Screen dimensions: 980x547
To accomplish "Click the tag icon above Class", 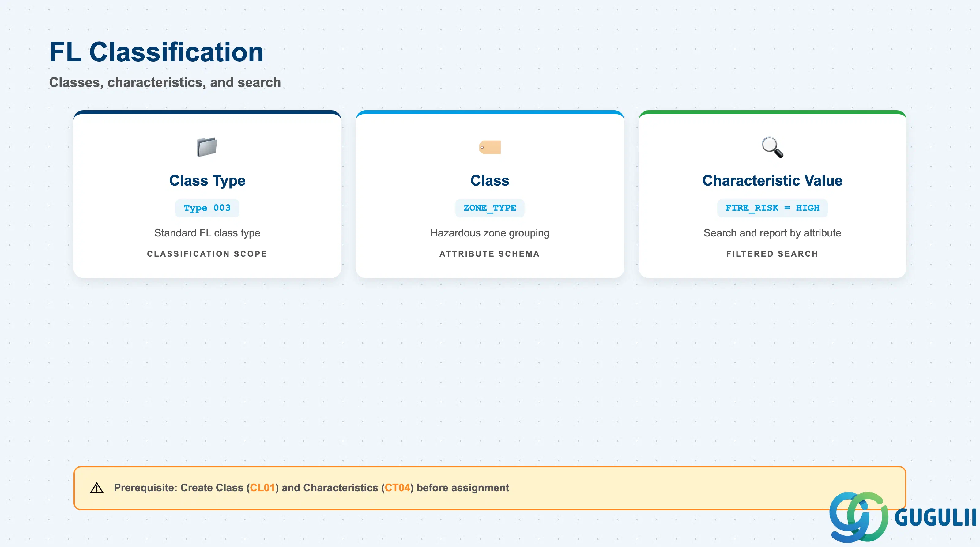I will coord(490,147).
